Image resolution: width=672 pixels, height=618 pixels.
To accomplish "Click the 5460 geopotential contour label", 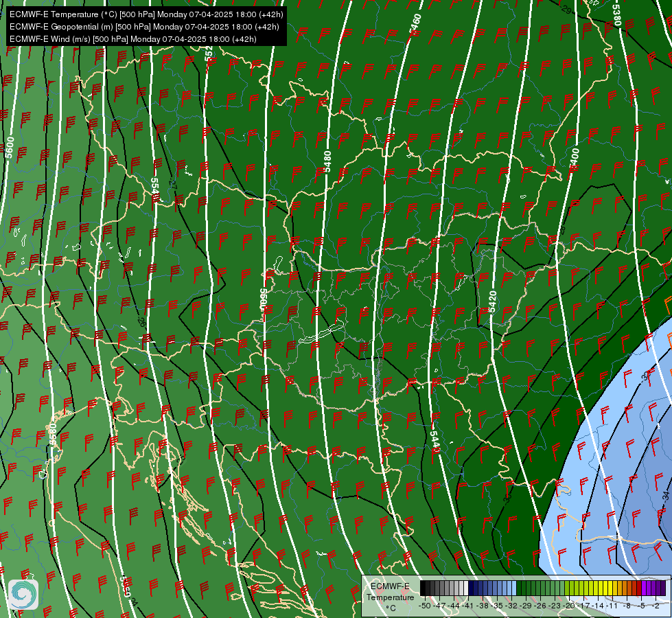I will click(415, 25).
